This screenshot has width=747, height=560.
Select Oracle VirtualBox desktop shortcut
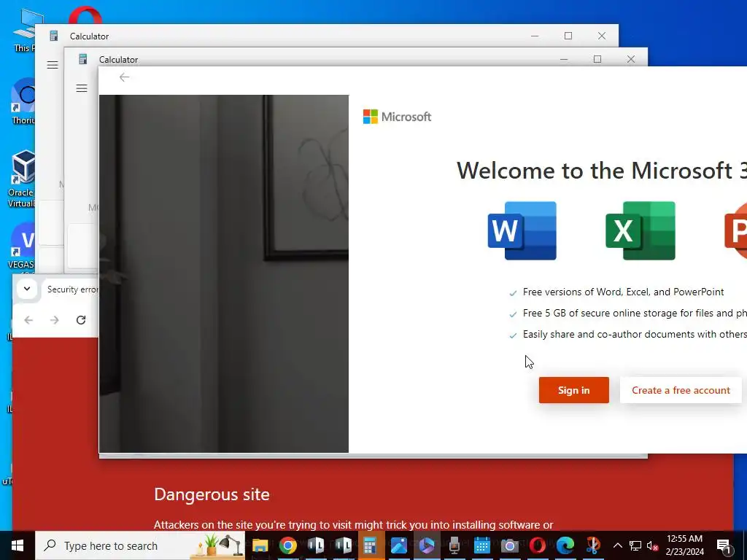(x=21, y=179)
